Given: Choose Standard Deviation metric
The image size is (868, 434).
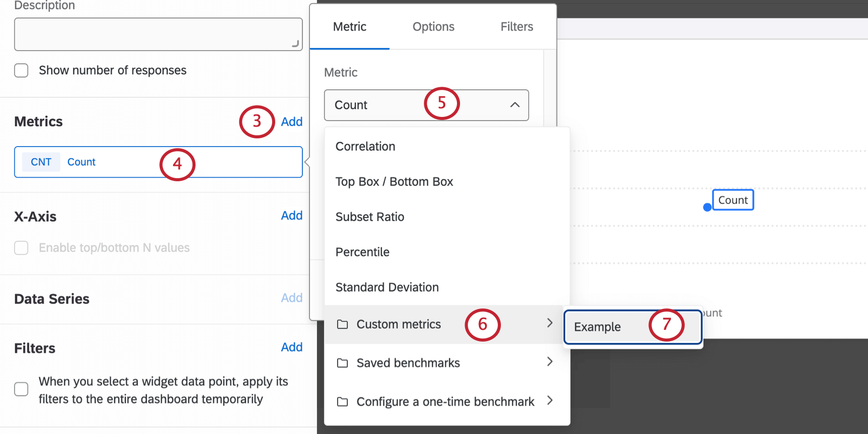Looking at the screenshot, I should [387, 287].
